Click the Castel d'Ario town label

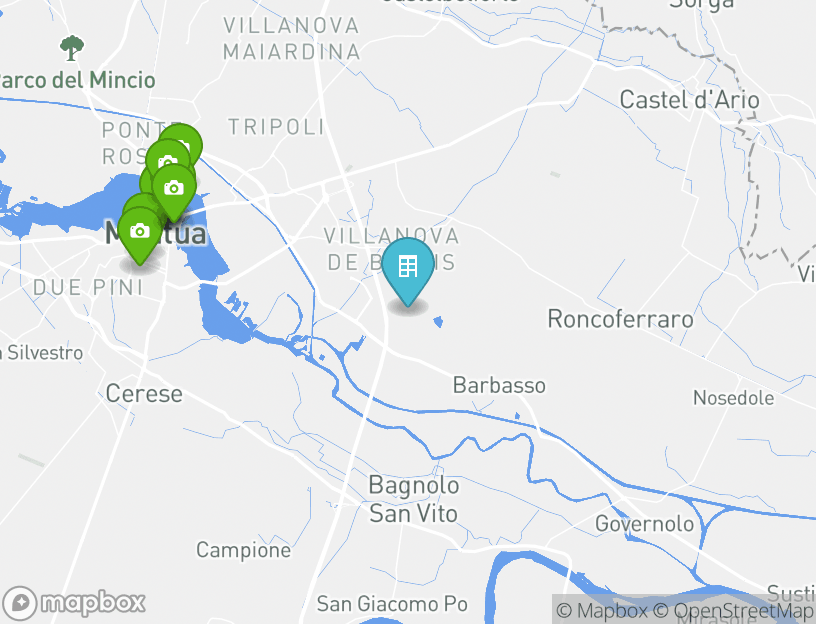(x=690, y=99)
